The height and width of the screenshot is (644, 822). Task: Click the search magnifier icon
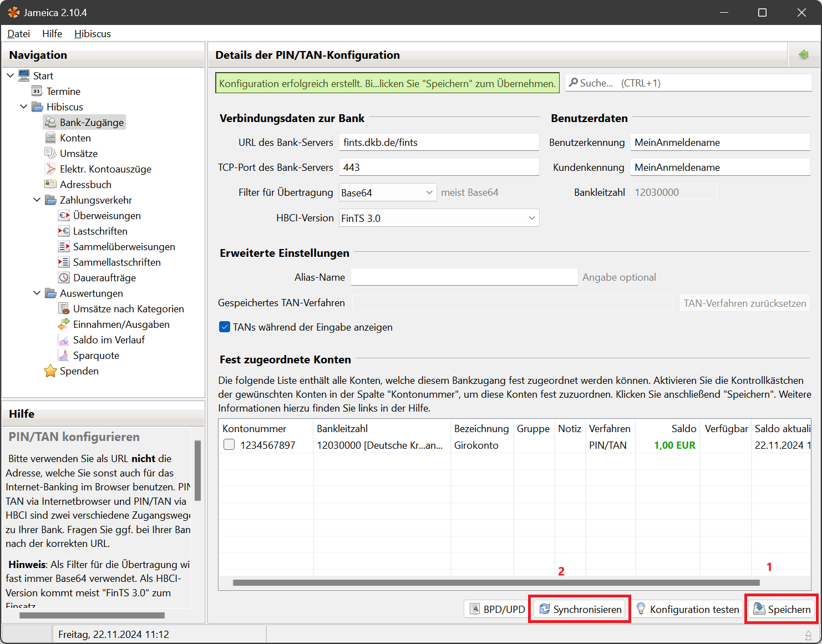(x=574, y=83)
